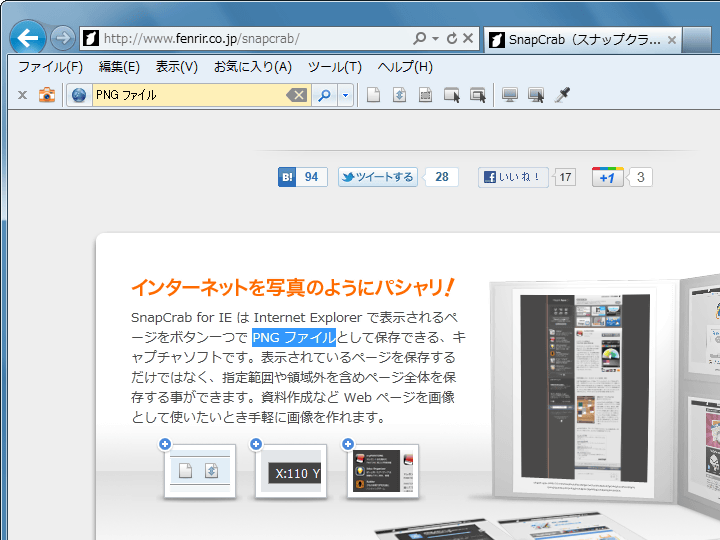
Task: Click the Facebook like count 17
Action: pyautogui.click(x=566, y=177)
